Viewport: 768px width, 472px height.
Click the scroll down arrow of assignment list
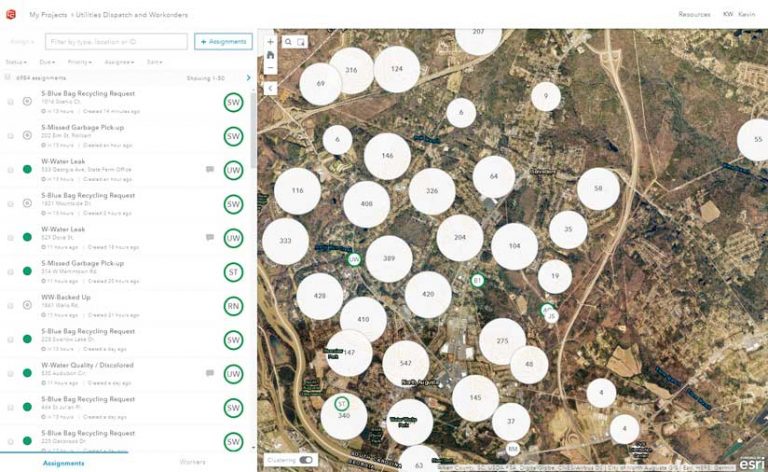253,447
